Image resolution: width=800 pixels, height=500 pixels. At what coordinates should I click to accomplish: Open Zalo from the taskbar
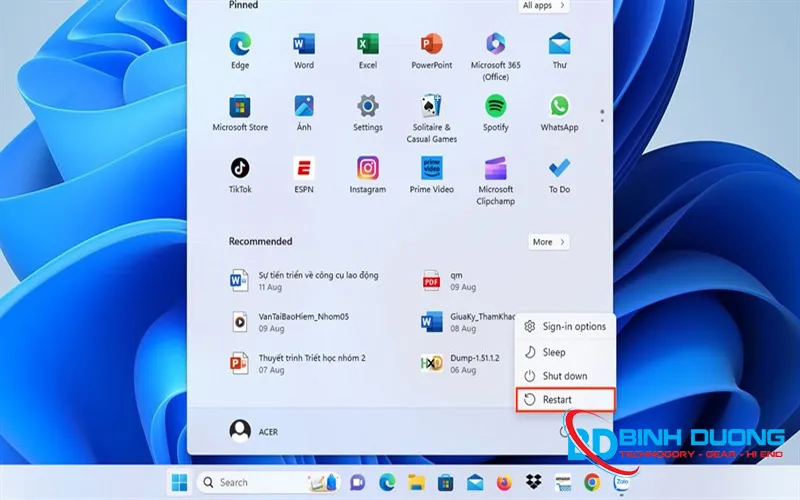tap(621, 482)
